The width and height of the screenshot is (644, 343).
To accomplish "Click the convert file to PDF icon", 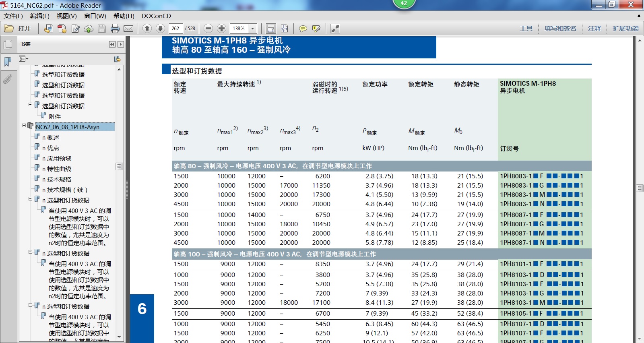I will pos(49,29).
